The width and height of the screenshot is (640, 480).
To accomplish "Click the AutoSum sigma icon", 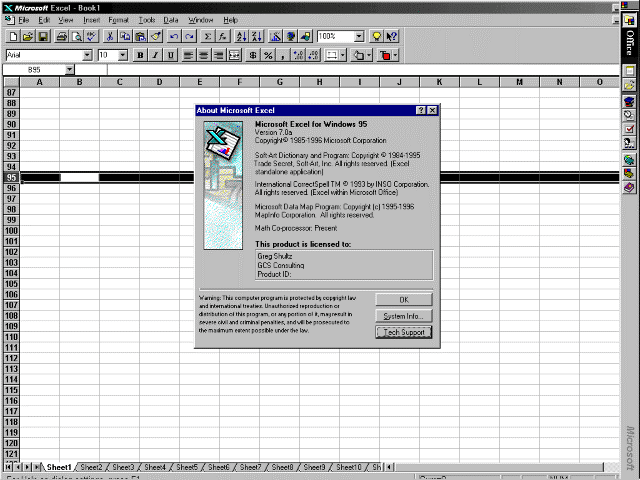I will pyautogui.click(x=207, y=37).
